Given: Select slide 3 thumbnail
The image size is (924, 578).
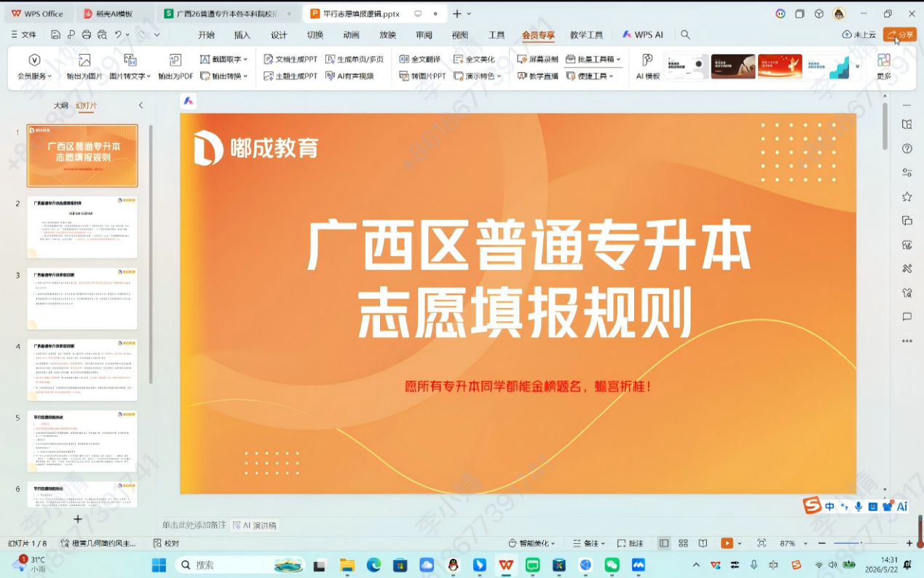Looking at the screenshot, I should coord(82,298).
